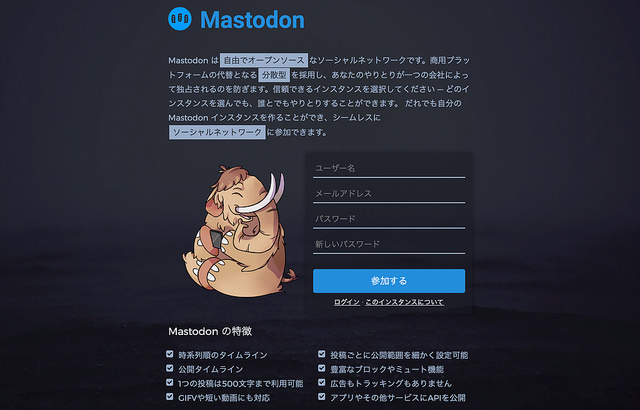640x410 pixels.
Task: Focus the 新しいパスワード confirmation field
Action: (389, 244)
